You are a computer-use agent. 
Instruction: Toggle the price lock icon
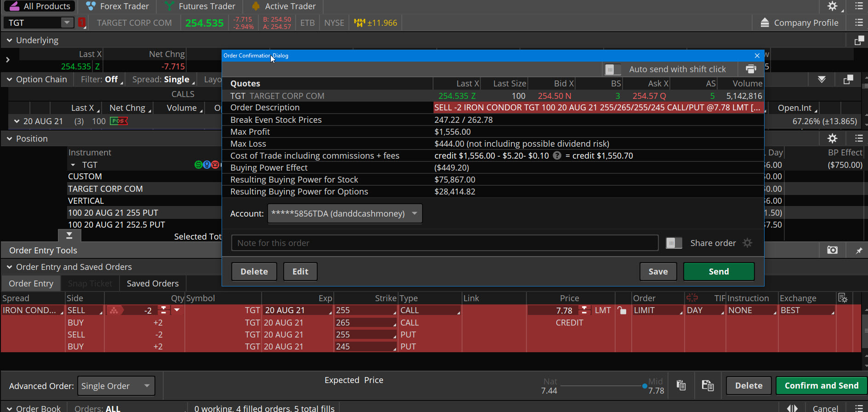pos(622,310)
